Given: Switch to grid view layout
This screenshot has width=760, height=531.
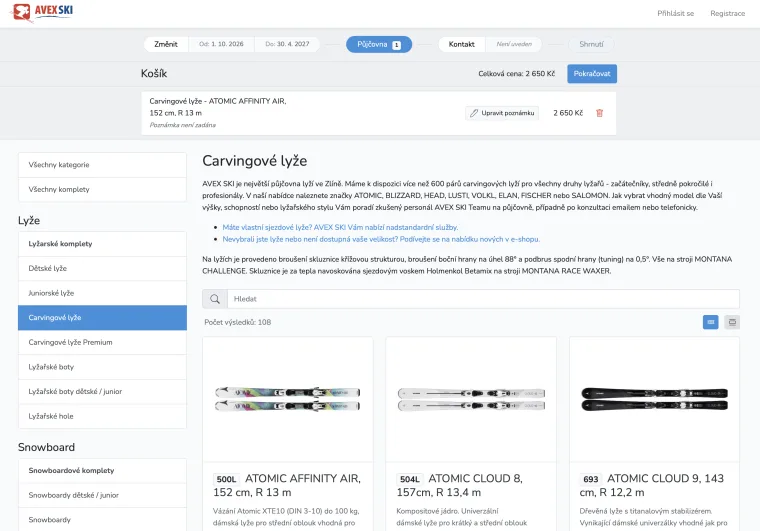Looking at the screenshot, I should 711,322.
